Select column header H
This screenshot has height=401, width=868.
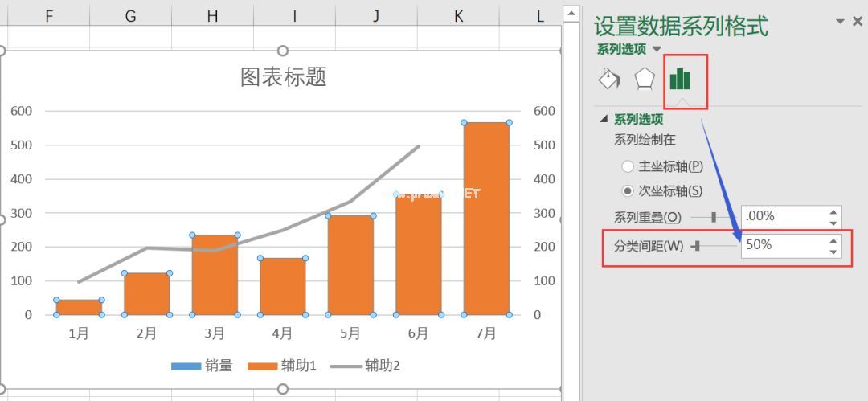tap(212, 15)
